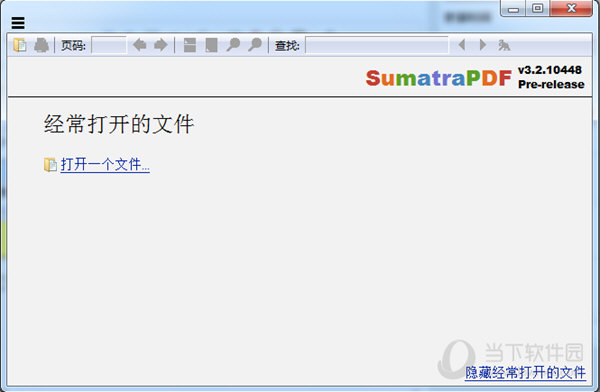Click the folder icon beside 打开一个文件
This screenshot has height=392, width=600.
[50, 165]
